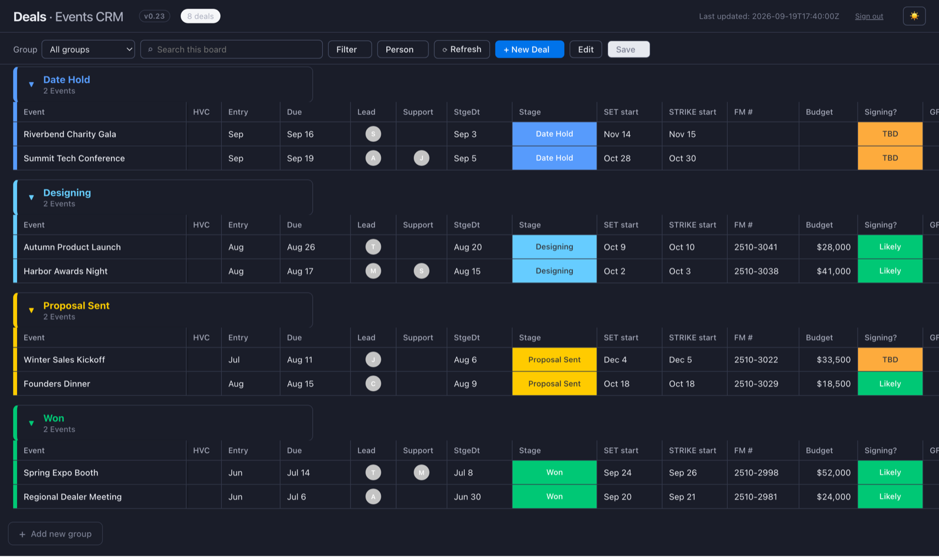The image size is (939, 560).
Task: Click lead avatar S on Riverbend Charity Gala
Action: [373, 134]
